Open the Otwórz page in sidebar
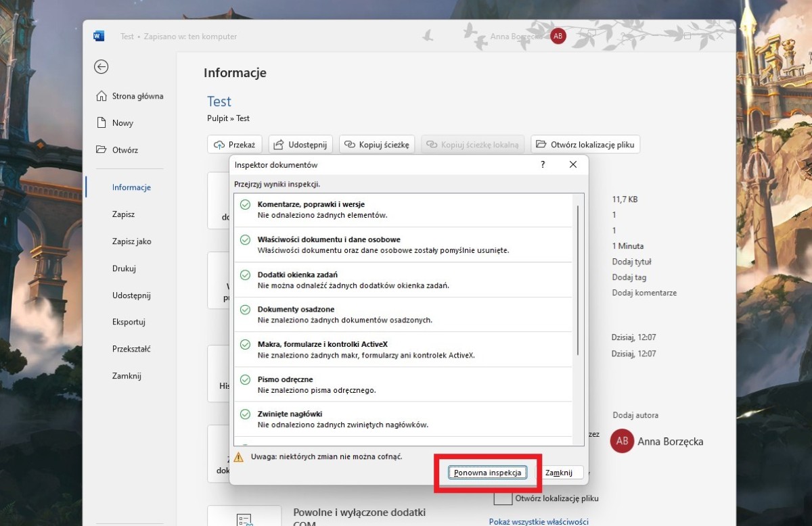Image resolution: width=812 pixels, height=526 pixels. click(125, 150)
